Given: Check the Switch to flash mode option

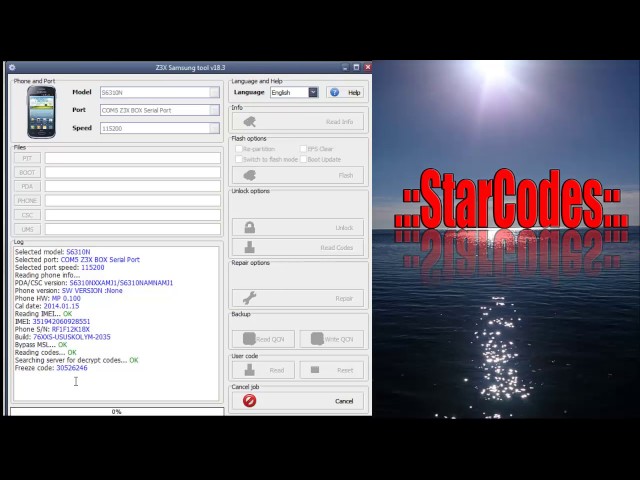Looking at the screenshot, I should pyautogui.click(x=239, y=159).
